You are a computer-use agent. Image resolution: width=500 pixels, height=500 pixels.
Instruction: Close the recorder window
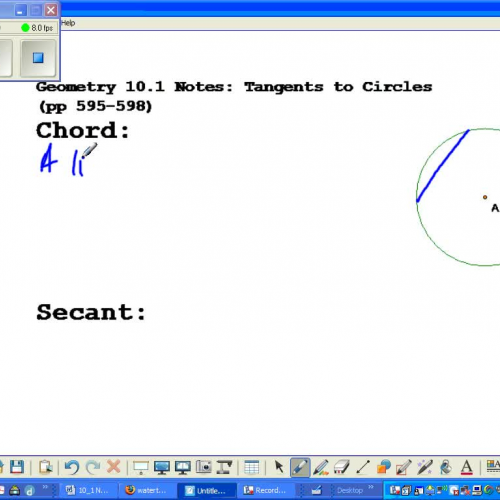(51, 10)
